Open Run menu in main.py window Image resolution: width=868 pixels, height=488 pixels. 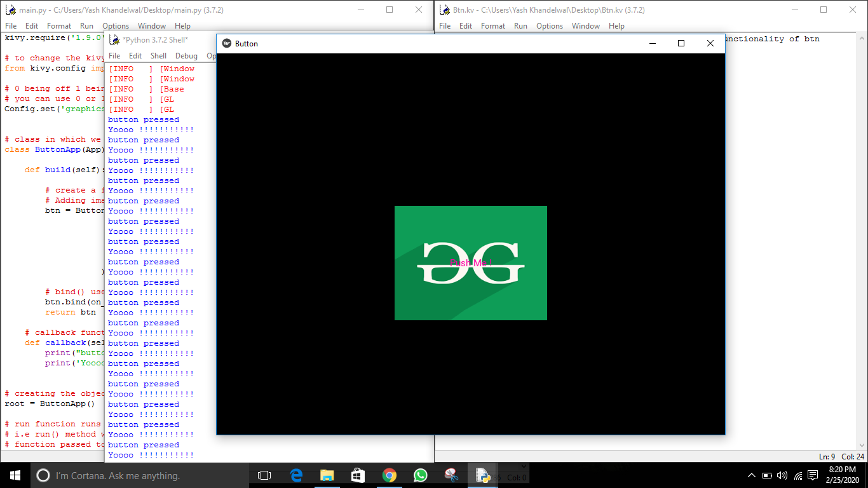click(x=86, y=26)
